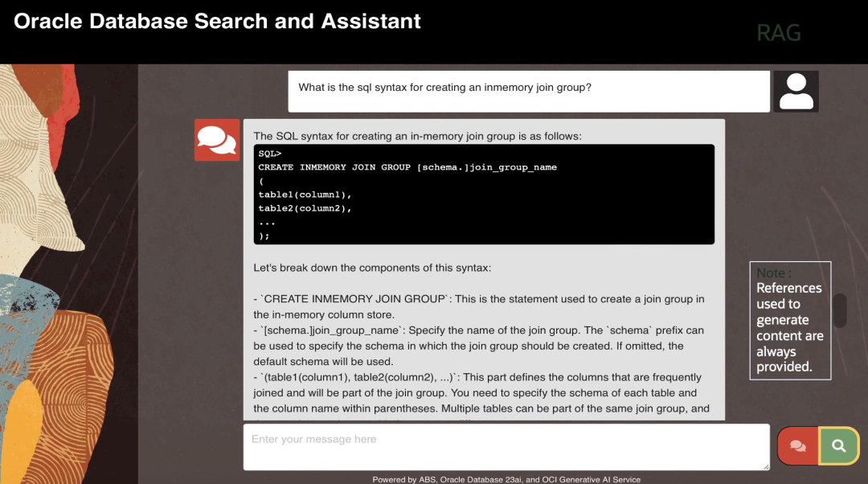Click the resize grip of the message box
Screen dimensions: 868x484
[766, 466]
